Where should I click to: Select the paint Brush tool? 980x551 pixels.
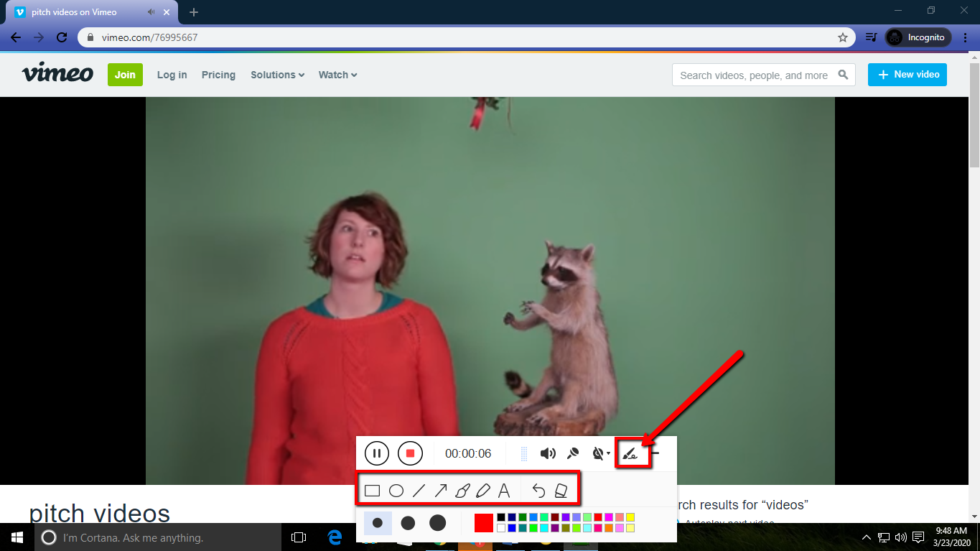tap(462, 491)
